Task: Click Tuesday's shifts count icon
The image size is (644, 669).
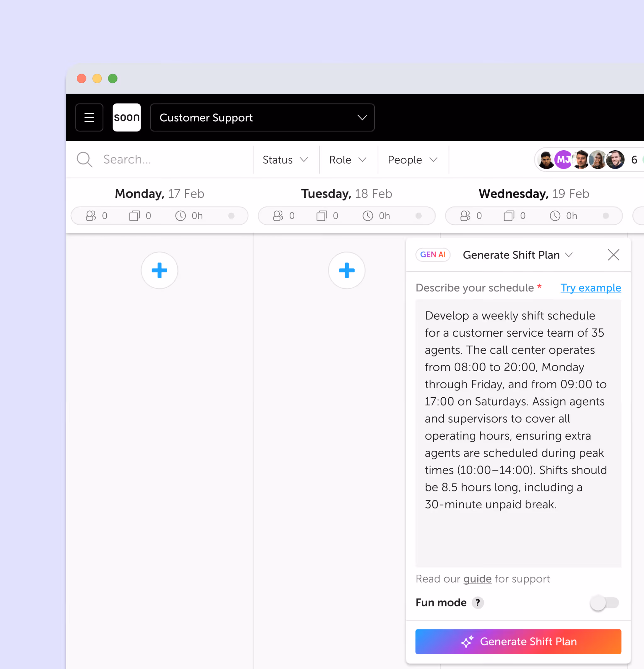Action: [322, 216]
